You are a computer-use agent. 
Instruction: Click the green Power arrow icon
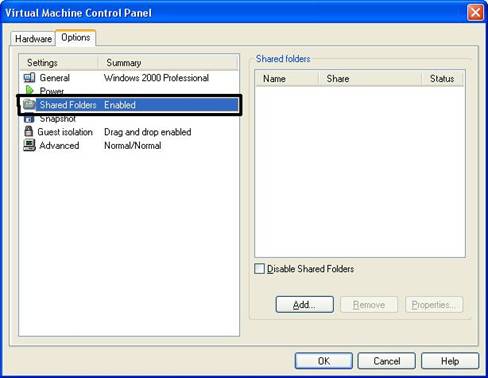point(29,90)
